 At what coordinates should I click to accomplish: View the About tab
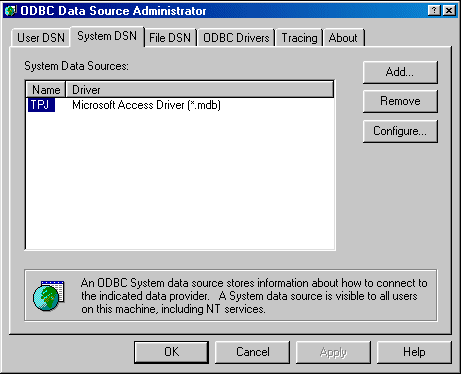[343, 38]
